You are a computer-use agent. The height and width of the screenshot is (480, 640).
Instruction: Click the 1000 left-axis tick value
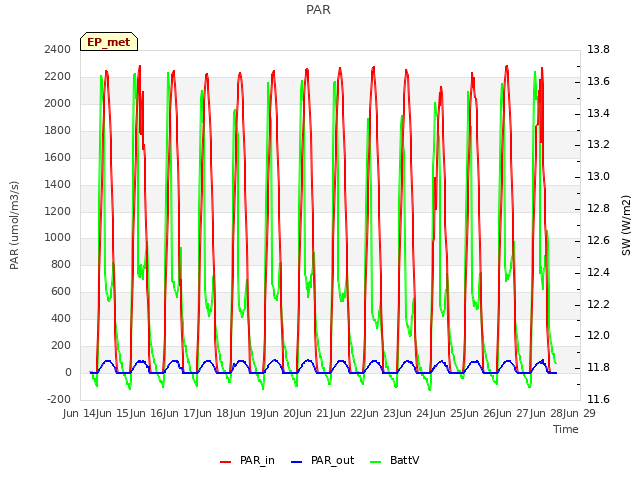(x=58, y=238)
